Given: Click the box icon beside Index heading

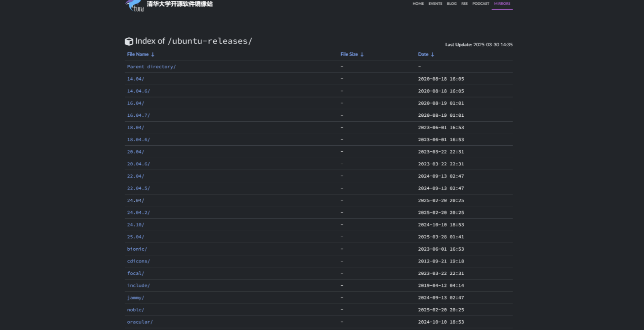Looking at the screenshot, I should point(129,41).
